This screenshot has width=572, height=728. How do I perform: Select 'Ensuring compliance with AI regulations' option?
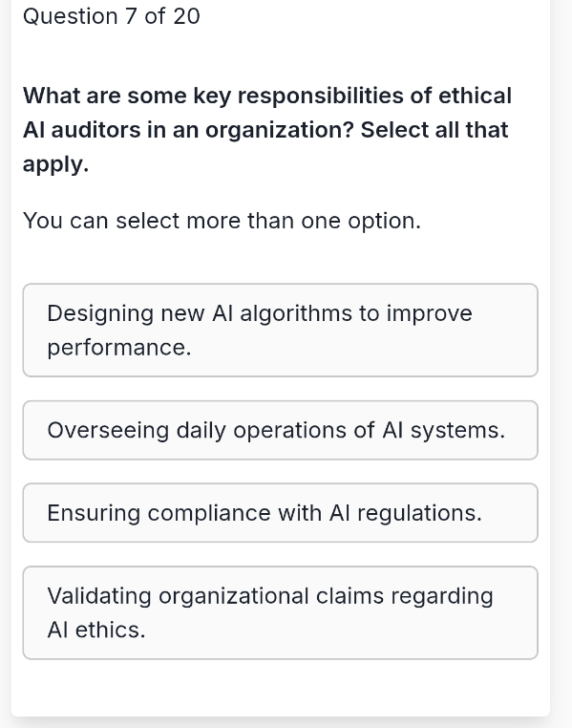click(280, 513)
